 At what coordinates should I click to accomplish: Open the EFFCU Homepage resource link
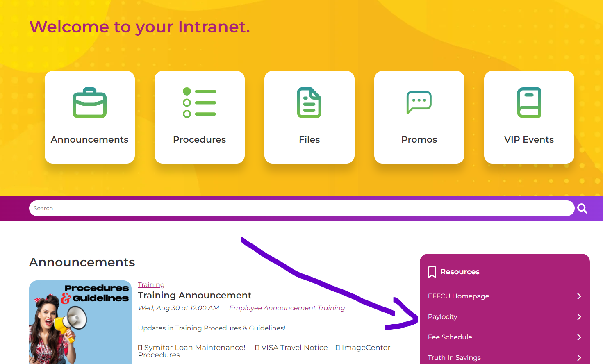pos(458,296)
